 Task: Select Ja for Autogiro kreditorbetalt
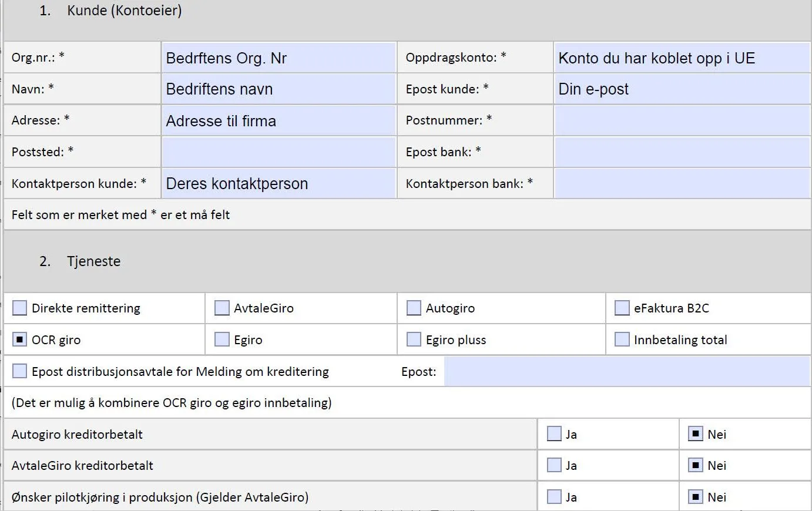point(554,434)
